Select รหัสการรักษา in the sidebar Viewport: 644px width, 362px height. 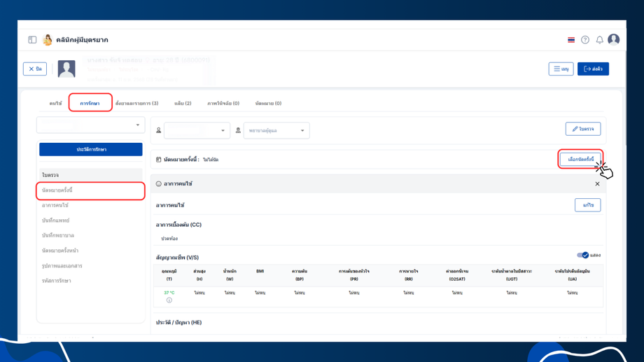[90, 281]
